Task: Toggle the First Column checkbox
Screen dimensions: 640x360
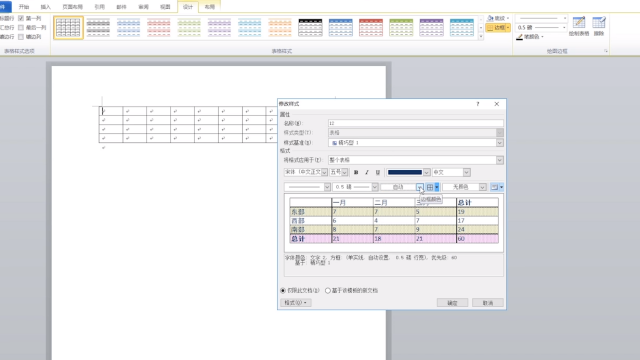Action: coord(21,18)
